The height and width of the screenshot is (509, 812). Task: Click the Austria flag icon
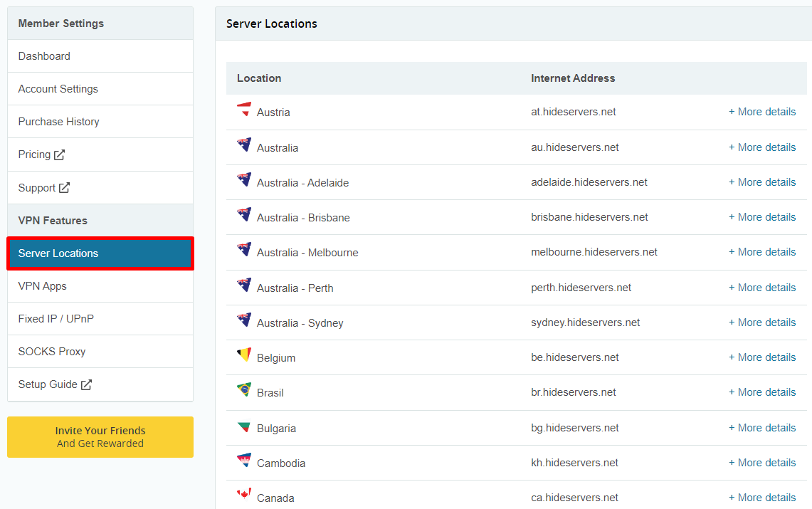pyautogui.click(x=244, y=109)
